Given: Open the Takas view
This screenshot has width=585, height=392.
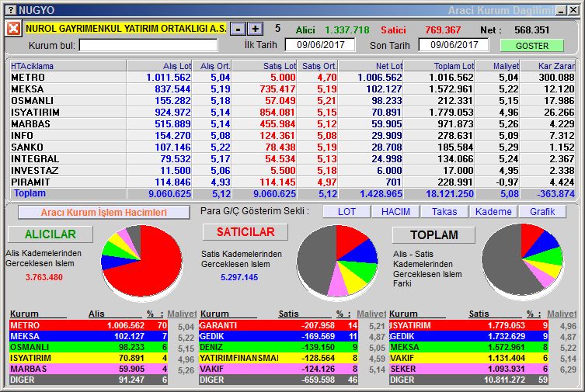Looking at the screenshot, I should 444,212.
